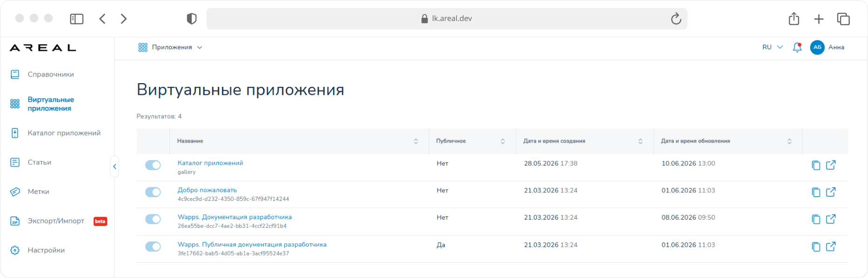Sort table by Публичное column
Viewport: 868px width, 278px height.
[503, 141]
